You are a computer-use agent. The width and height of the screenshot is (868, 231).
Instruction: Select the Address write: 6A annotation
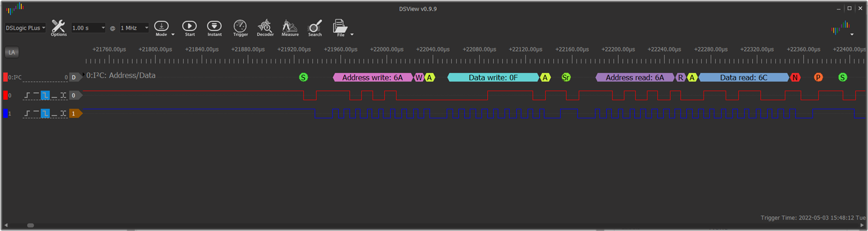click(372, 77)
